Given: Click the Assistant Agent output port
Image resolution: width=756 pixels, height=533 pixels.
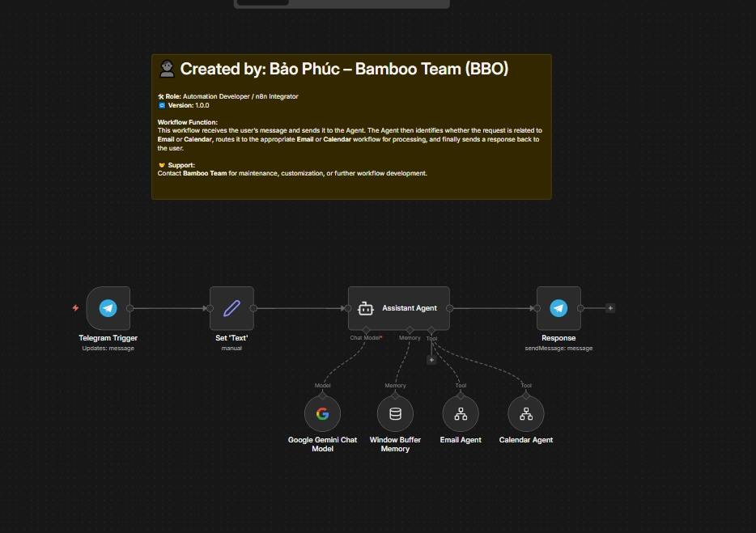Looking at the screenshot, I should tap(450, 308).
